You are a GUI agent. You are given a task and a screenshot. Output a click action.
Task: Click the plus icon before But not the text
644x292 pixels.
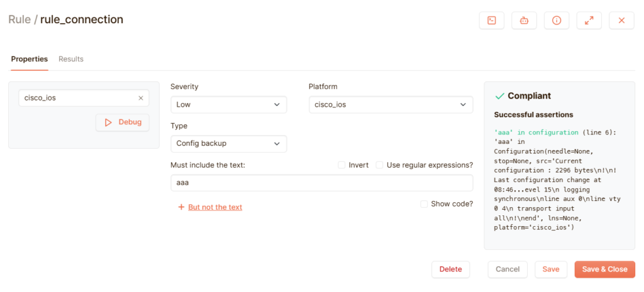[181, 207]
